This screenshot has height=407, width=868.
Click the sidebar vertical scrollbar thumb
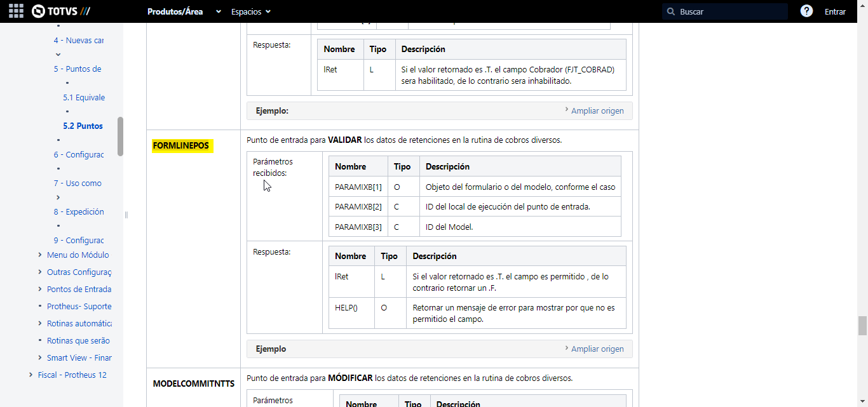pyautogui.click(x=120, y=137)
